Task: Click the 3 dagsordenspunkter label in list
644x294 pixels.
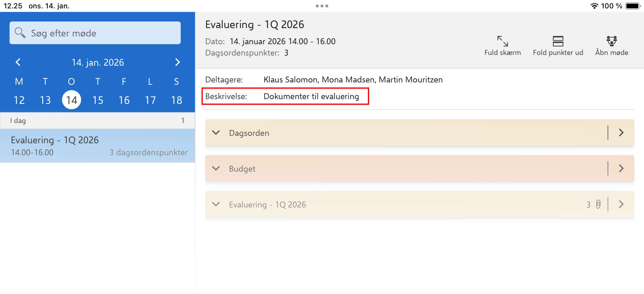Action: click(x=148, y=153)
